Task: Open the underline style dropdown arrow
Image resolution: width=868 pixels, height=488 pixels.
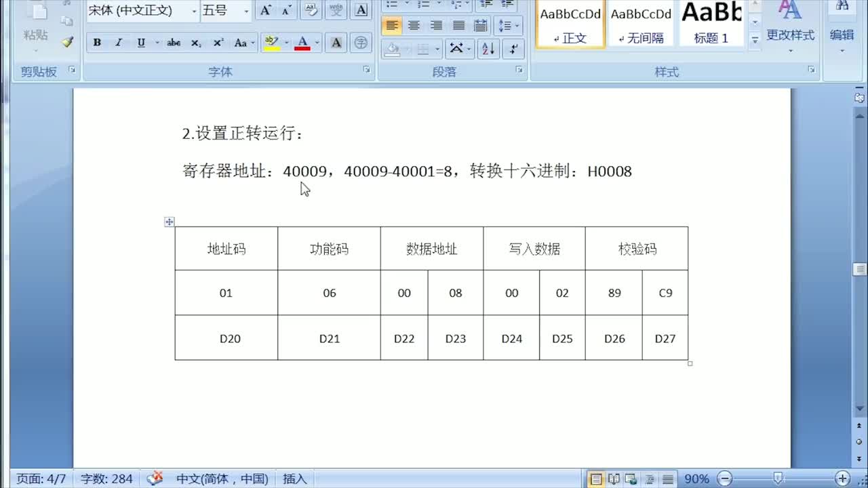Action: click(157, 43)
